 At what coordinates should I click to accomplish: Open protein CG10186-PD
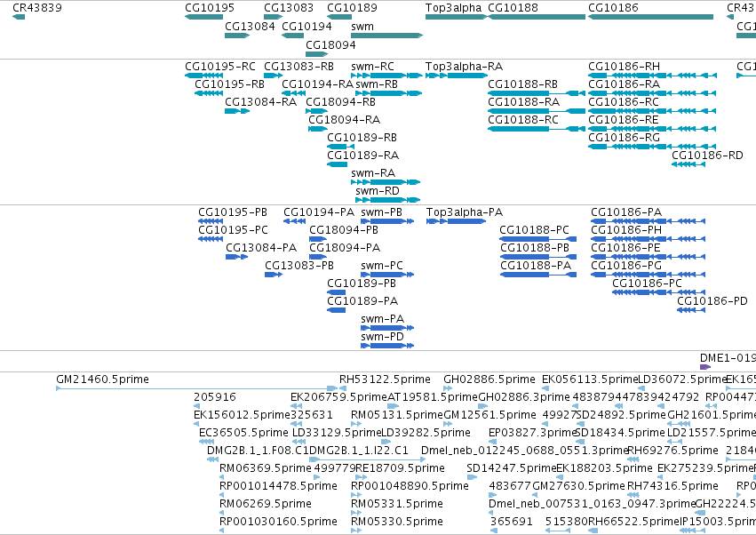click(691, 310)
